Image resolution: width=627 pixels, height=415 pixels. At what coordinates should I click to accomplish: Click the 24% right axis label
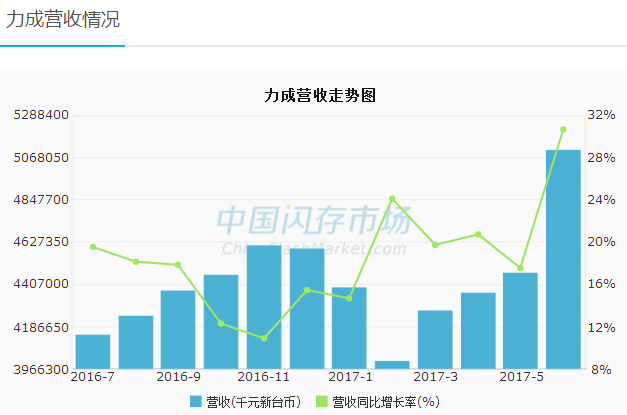pyautogui.click(x=601, y=200)
